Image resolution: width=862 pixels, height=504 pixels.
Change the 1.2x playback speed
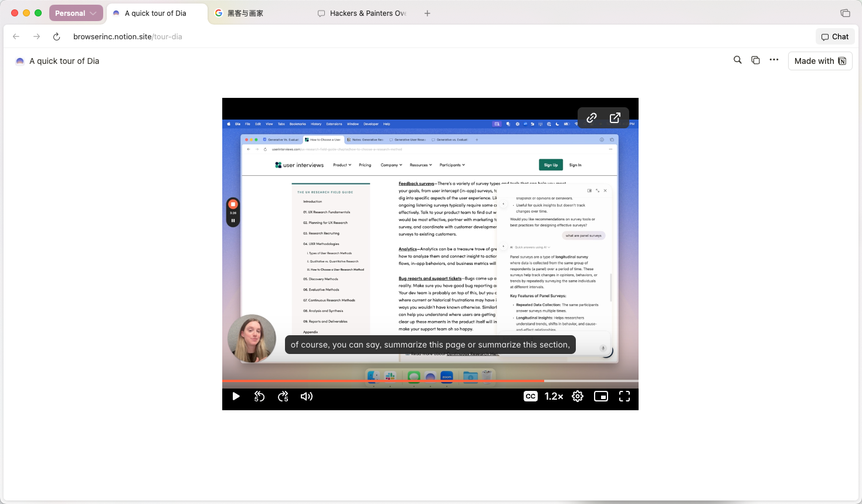[x=554, y=396]
